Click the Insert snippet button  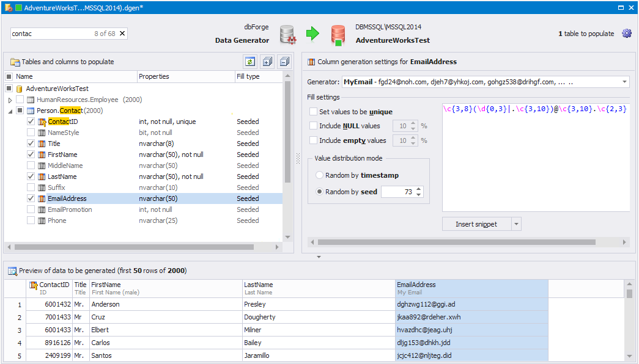pyautogui.click(x=476, y=224)
